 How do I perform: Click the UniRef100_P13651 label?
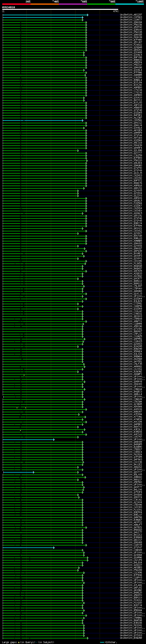131,263
